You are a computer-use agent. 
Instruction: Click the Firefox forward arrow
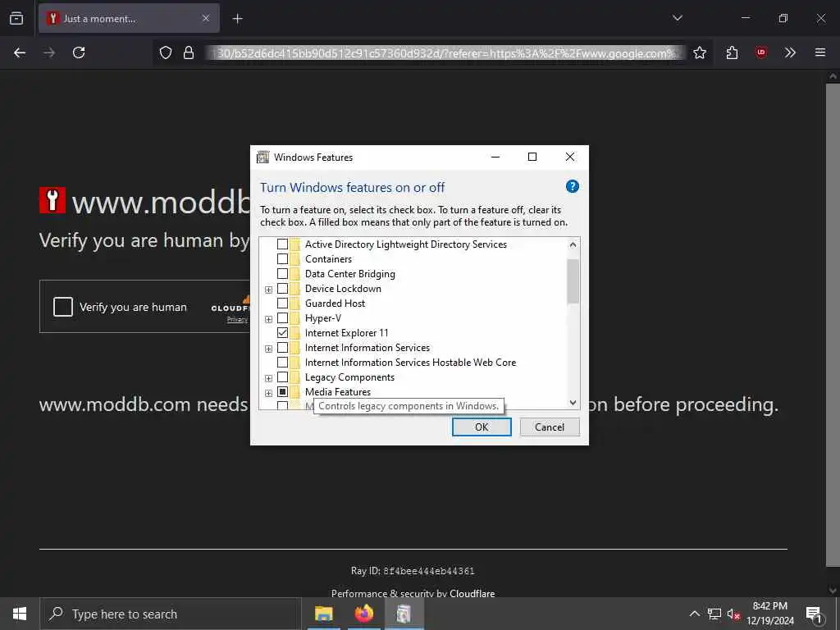click(49, 52)
